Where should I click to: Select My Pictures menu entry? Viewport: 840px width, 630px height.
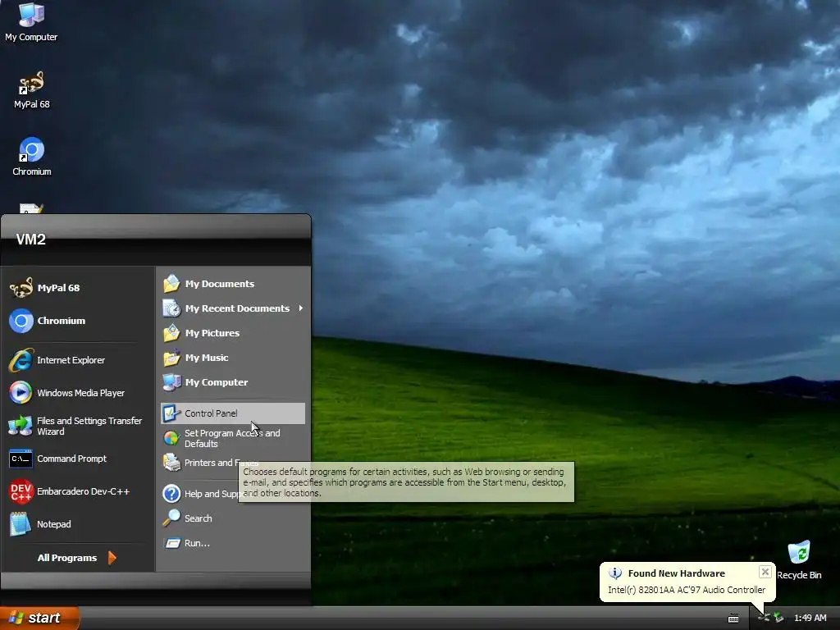(233, 333)
